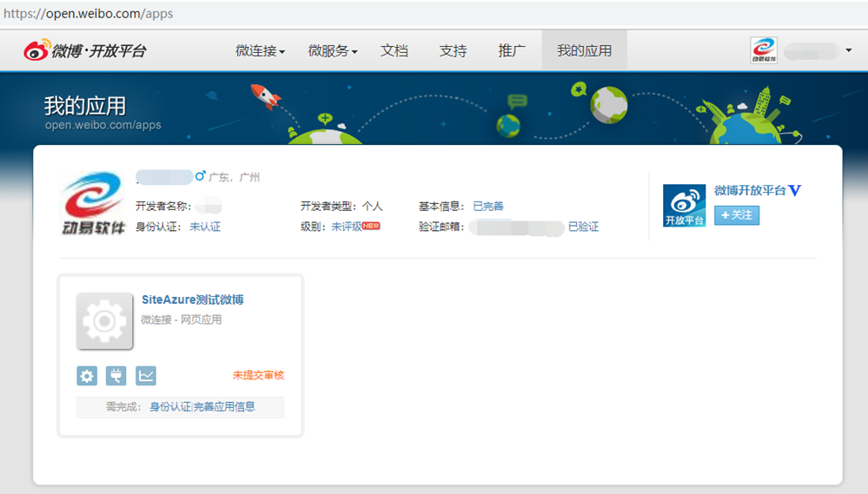Click the 未认证 identity status link
Viewport: 868px width, 494px height.
[205, 227]
